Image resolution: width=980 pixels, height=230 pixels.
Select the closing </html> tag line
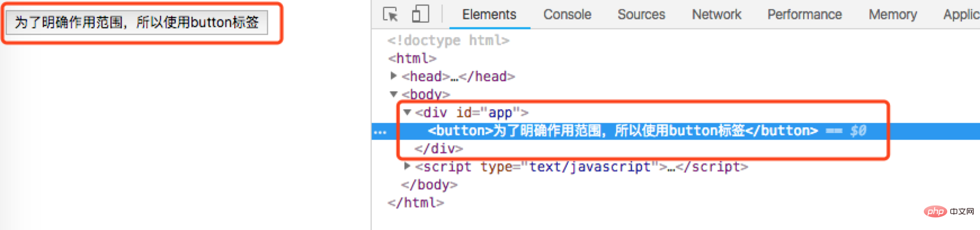tap(415, 203)
